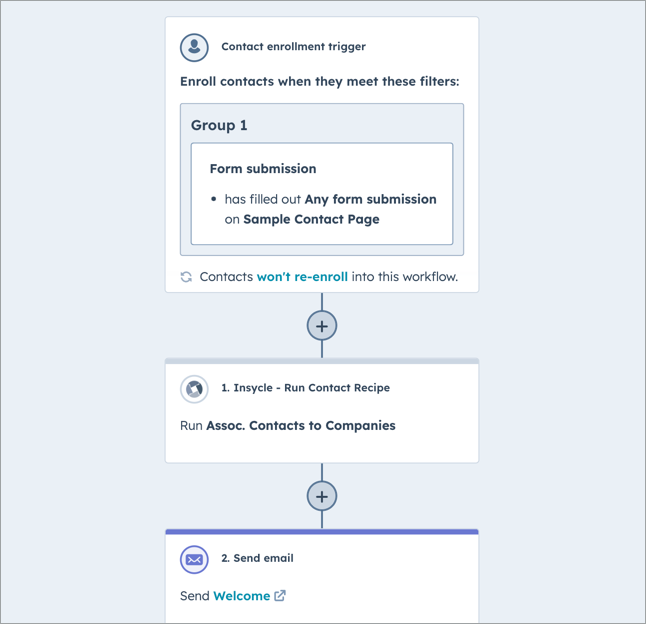The width and height of the screenshot is (646, 624).
Task: Select the purple top bar of Send email card
Action: 322,532
